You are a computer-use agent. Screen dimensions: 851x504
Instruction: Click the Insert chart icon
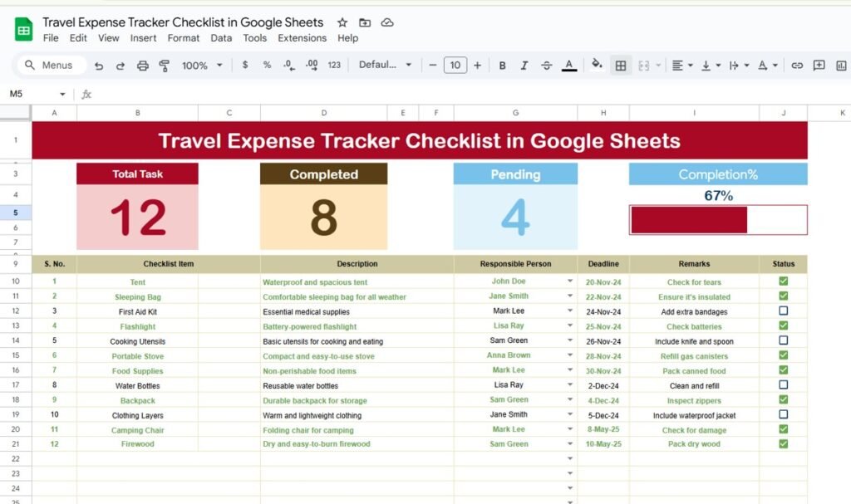(x=841, y=66)
